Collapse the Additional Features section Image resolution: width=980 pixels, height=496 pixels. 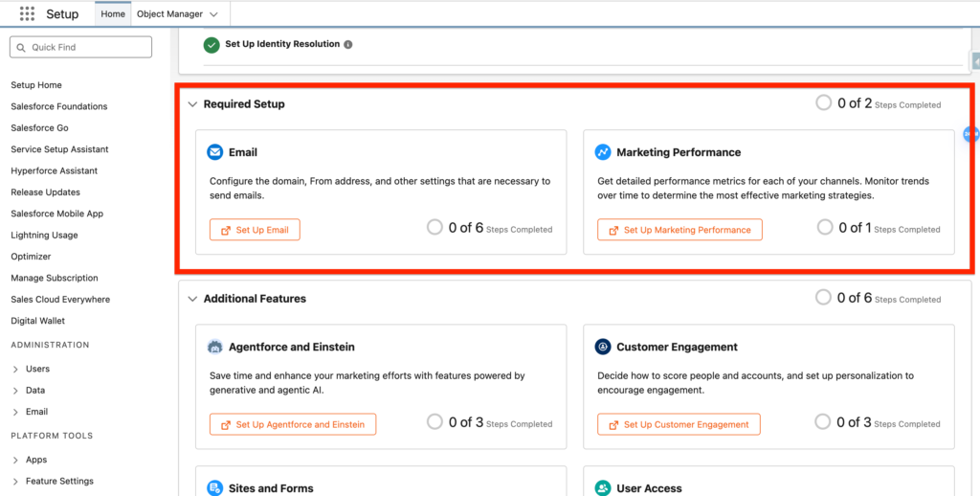(192, 299)
